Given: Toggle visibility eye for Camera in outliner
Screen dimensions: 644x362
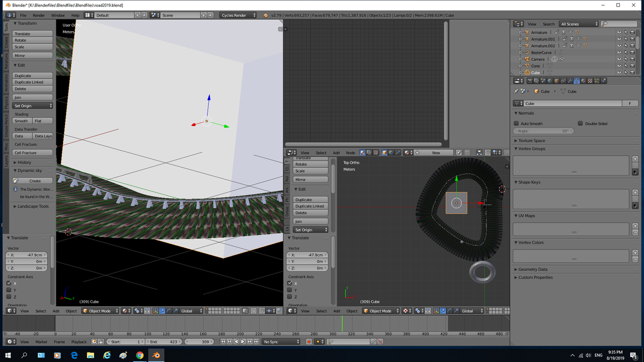Looking at the screenshot, I should pos(619,59).
